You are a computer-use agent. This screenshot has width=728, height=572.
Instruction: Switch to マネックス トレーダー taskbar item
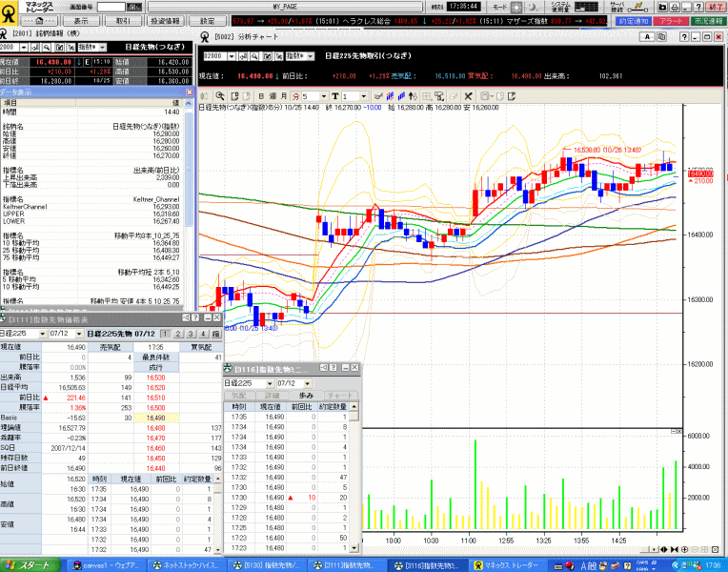506,565
